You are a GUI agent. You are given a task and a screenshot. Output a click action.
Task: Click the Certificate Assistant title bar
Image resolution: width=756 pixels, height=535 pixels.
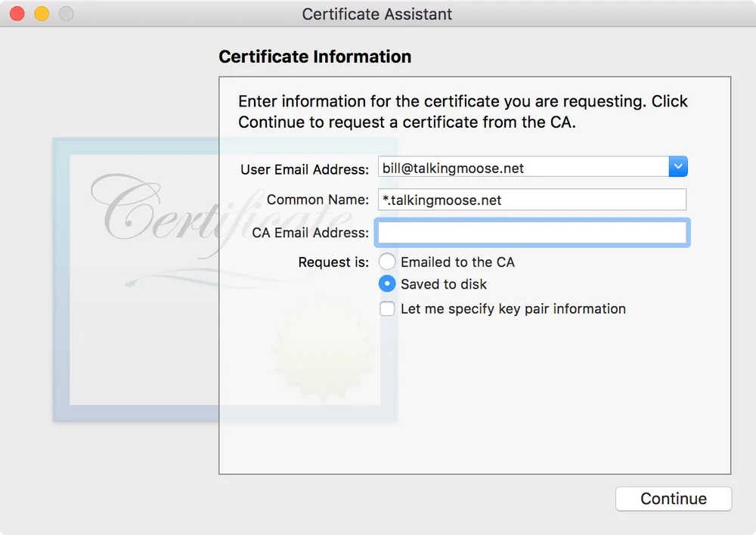point(376,14)
